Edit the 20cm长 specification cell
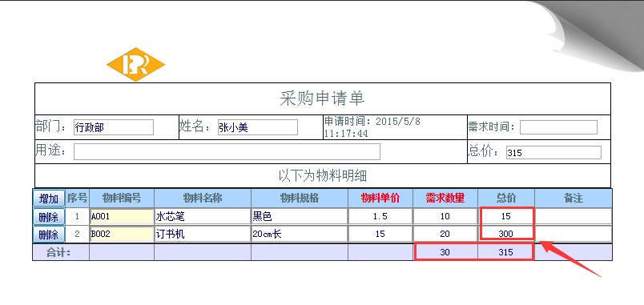 [300, 235]
